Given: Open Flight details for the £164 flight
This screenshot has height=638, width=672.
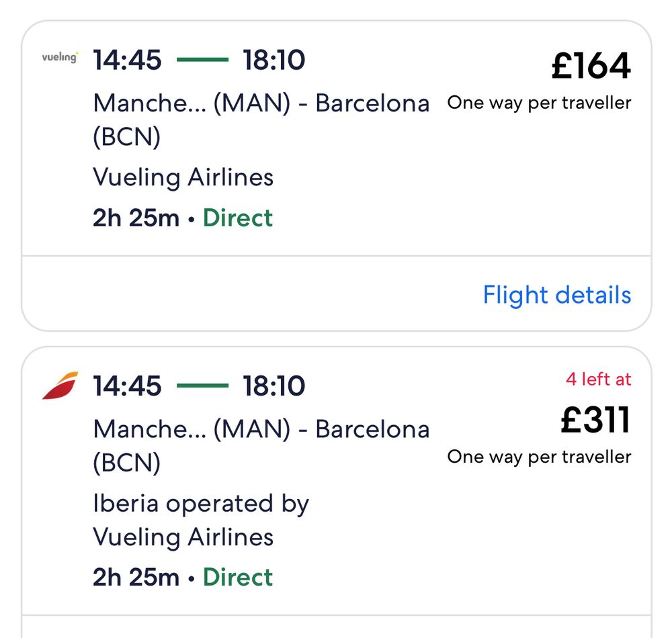Looking at the screenshot, I should [x=557, y=295].
